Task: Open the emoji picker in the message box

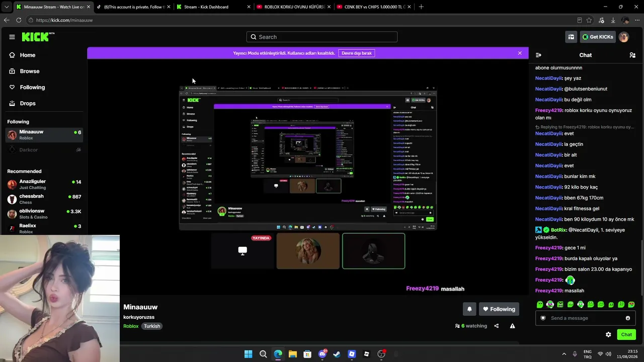Action: pyautogui.click(x=628, y=318)
